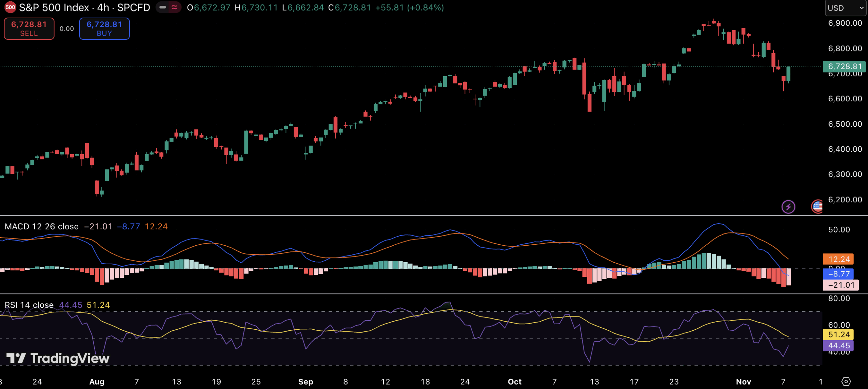
Task: Click the pink wavy data-mode indicator
Action: point(175,7)
